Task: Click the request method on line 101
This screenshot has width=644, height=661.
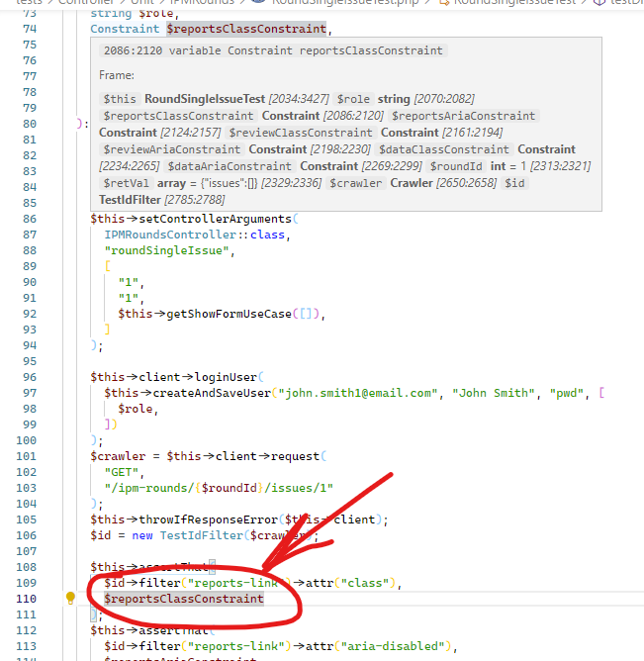Action: pos(295,456)
